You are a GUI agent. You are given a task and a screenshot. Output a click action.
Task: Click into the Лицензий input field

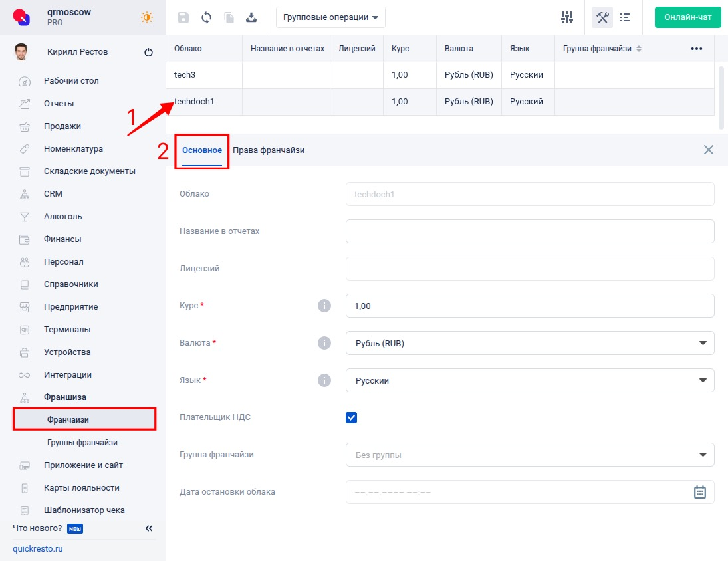(x=530, y=269)
